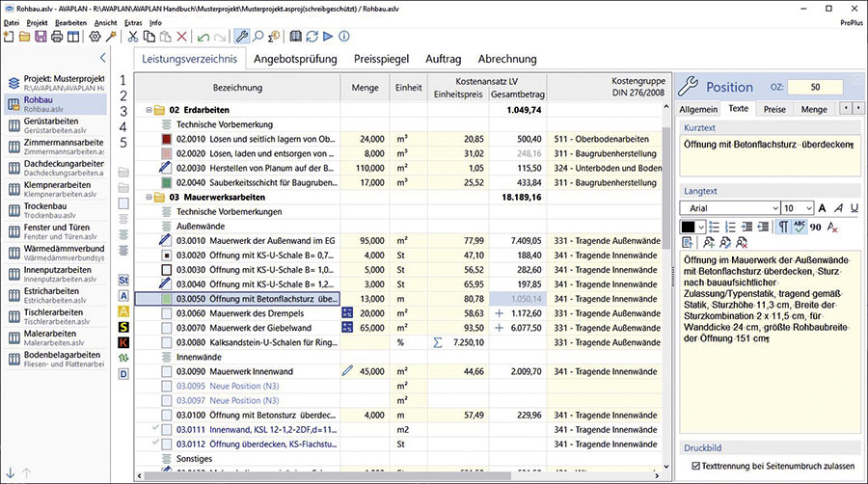Switch to the Angebotsprüfung tab

pyautogui.click(x=295, y=59)
